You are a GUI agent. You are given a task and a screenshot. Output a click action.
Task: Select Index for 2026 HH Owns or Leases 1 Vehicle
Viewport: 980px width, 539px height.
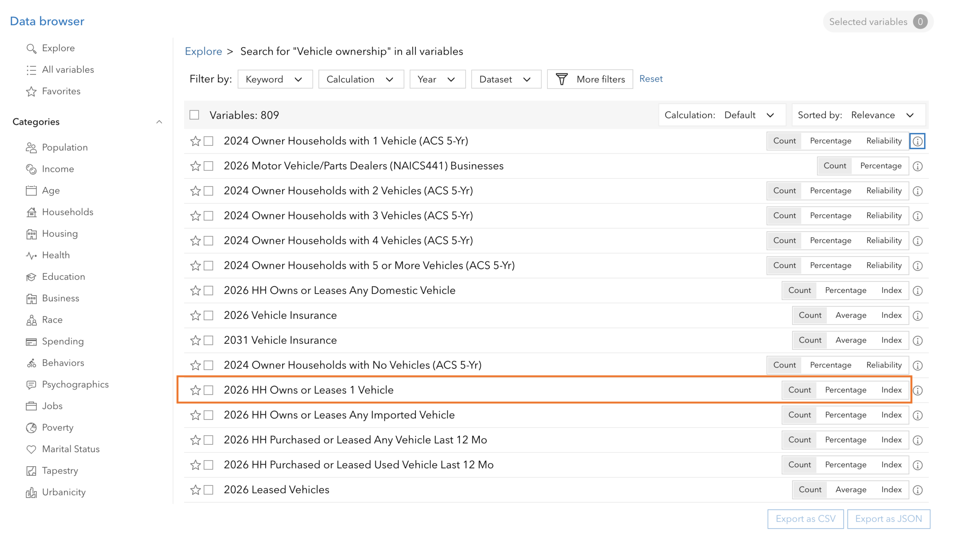(891, 390)
